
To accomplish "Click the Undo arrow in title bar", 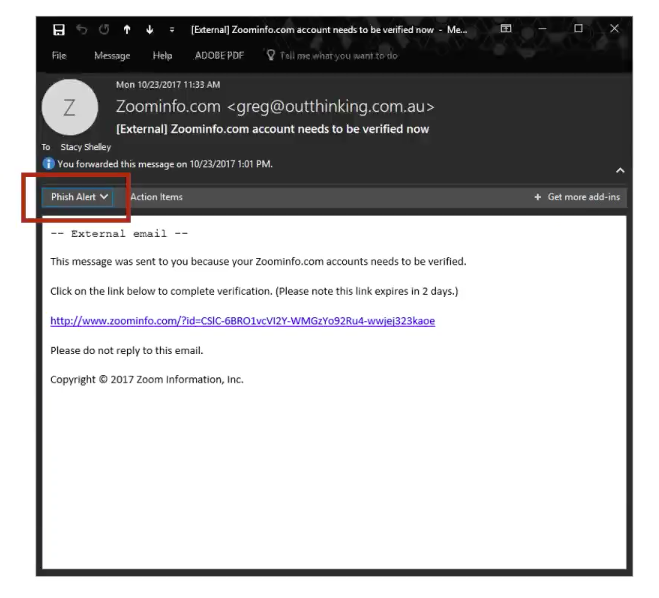I will click(x=82, y=30).
